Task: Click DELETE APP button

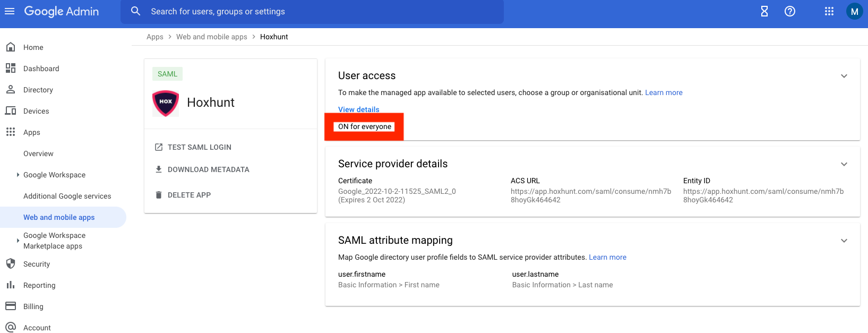Action: pos(189,195)
